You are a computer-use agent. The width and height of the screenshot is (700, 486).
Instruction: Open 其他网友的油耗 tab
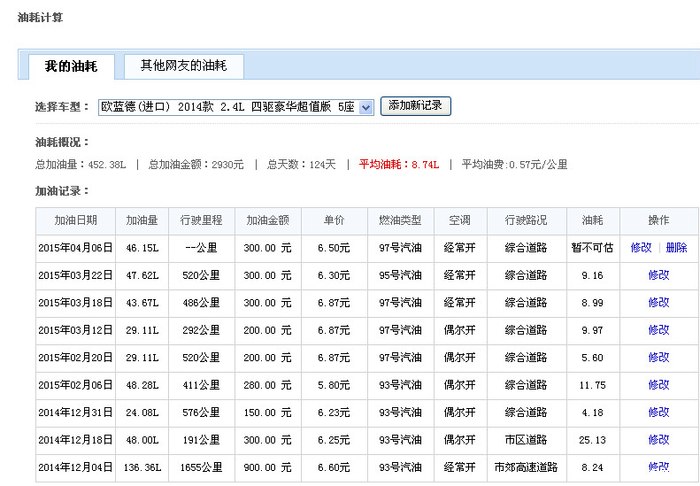pyautogui.click(x=183, y=66)
